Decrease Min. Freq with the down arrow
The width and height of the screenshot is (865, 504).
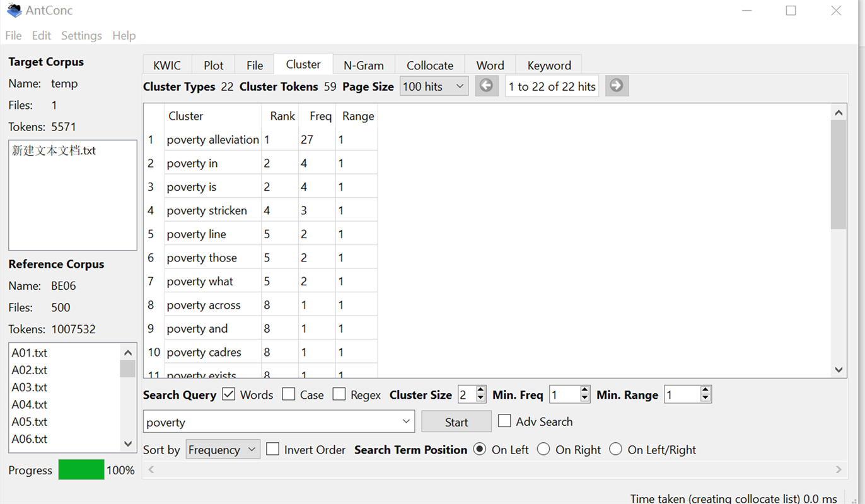pyautogui.click(x=585, y=399)
